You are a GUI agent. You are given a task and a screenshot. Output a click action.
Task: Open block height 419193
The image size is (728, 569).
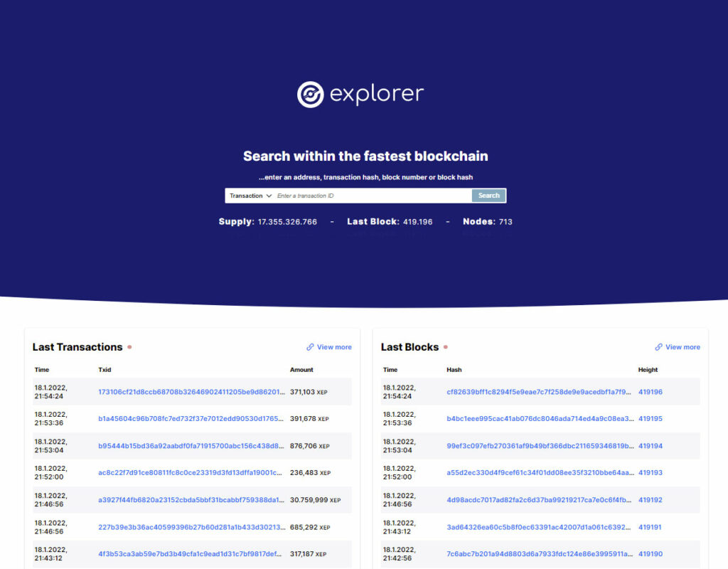(650, 473)
